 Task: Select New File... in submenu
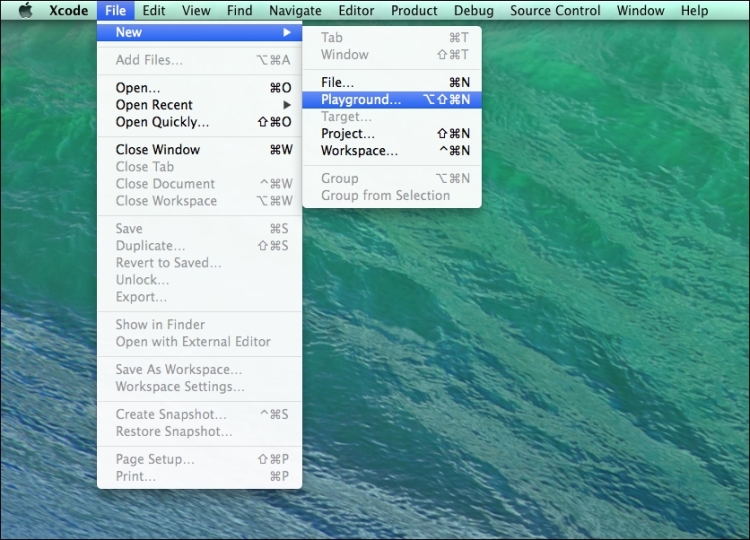392,82
